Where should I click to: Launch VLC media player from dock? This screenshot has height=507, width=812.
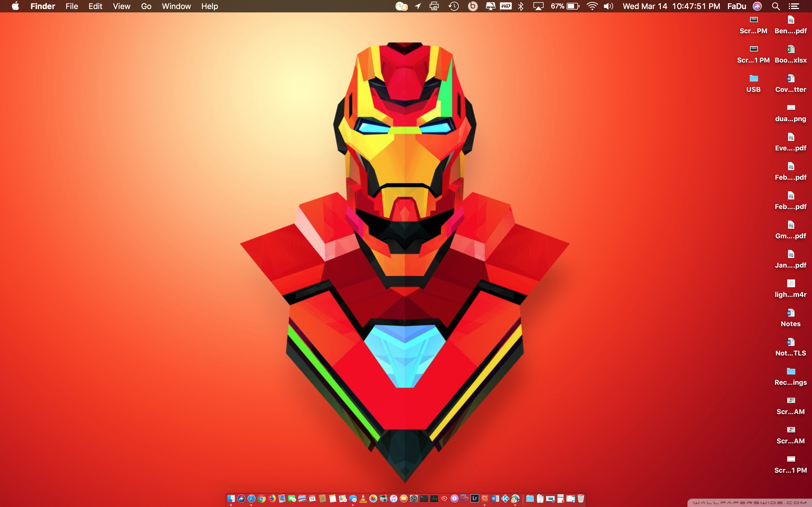pyautogui.click(x=363, y=499)
